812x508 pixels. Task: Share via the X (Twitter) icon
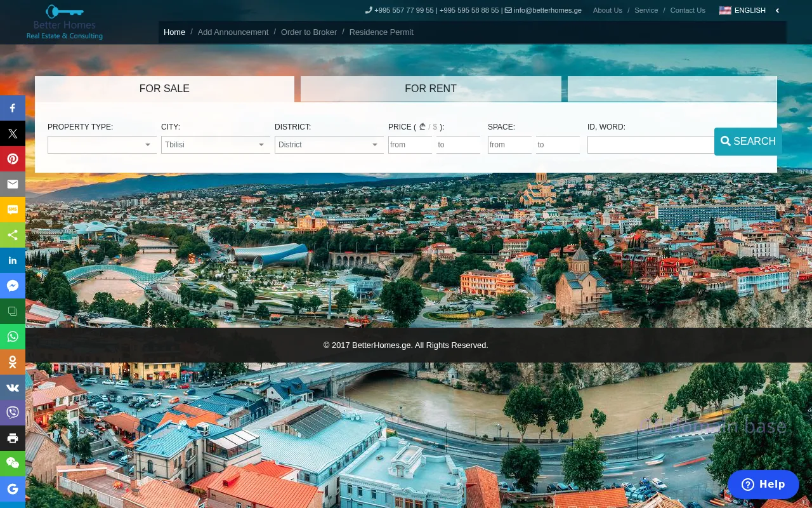point(13,133)
